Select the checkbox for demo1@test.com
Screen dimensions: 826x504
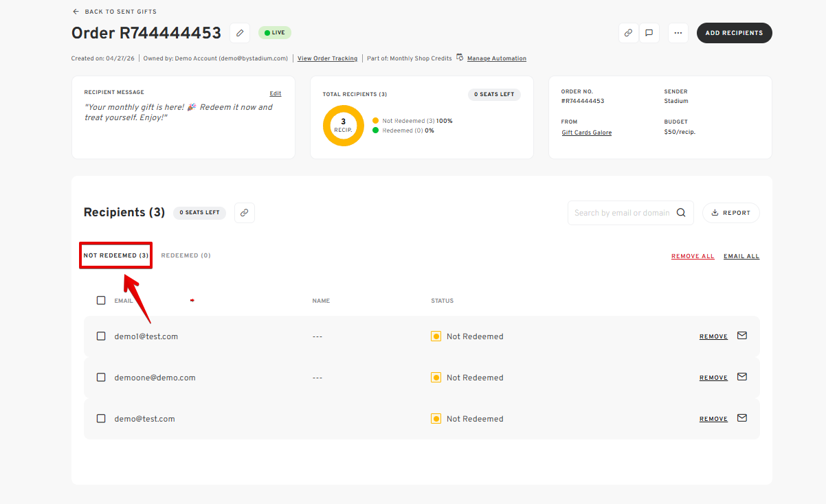[x=101, y=336]
